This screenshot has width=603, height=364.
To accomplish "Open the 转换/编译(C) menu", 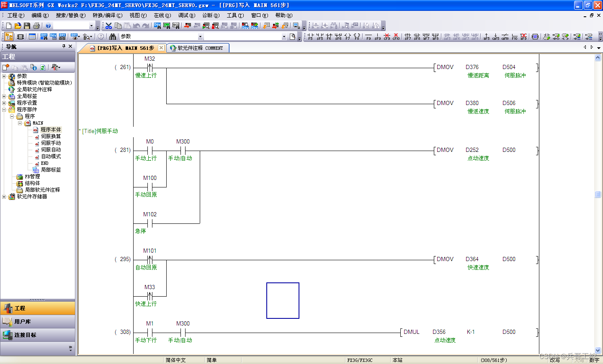I will 108,15.
